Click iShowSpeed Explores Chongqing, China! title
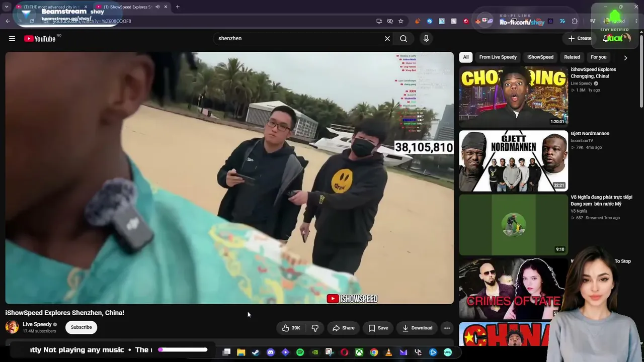The image size is (644, 362). 593,73
